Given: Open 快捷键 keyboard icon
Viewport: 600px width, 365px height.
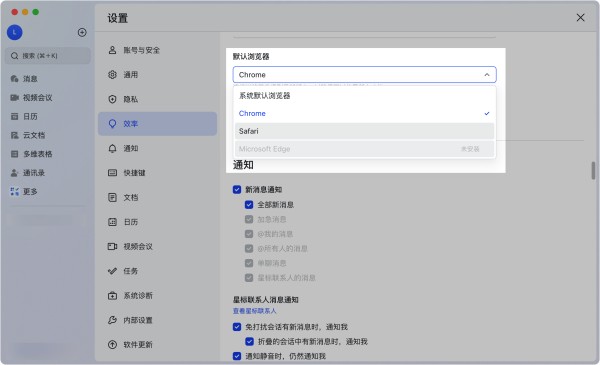Looking at the screenshot, I should [x=112, y=173].
